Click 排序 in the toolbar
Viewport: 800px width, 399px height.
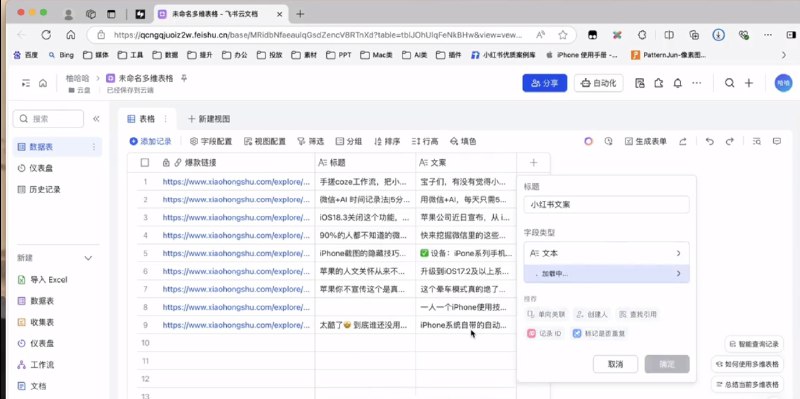(387, 141)
